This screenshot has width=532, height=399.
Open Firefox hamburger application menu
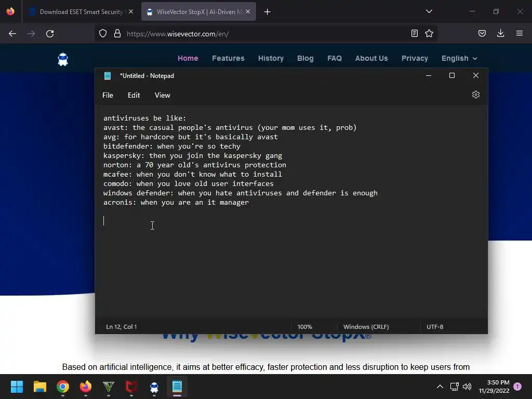tap(520, 33)
